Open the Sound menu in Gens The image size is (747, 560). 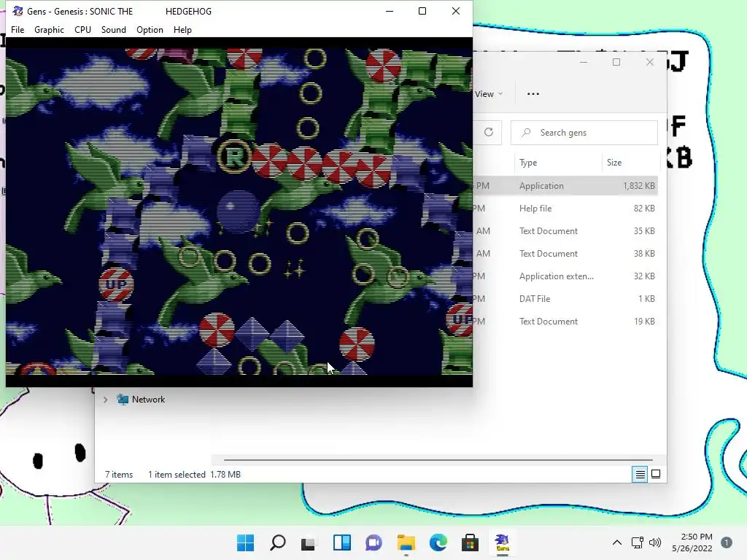coord(113,29)
